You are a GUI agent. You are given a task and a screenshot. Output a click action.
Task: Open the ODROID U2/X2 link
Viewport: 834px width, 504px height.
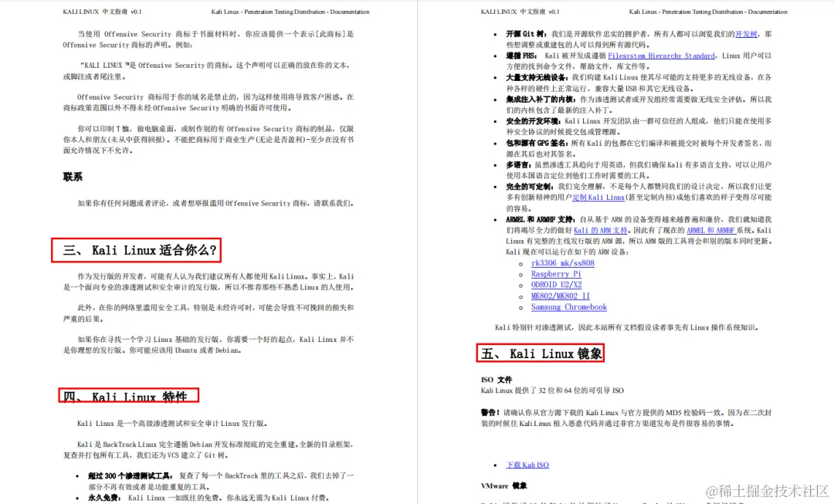coord(556,285)
